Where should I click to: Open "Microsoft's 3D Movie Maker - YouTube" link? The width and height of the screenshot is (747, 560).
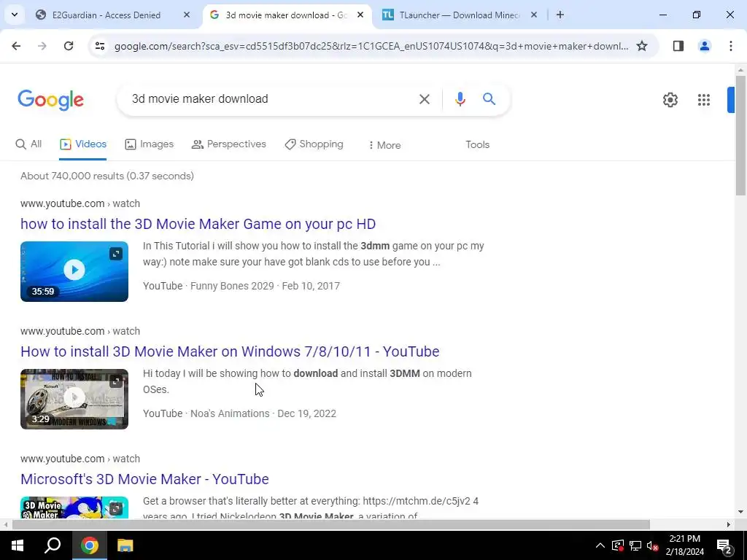pyautogui.click(x=145, y=479)
